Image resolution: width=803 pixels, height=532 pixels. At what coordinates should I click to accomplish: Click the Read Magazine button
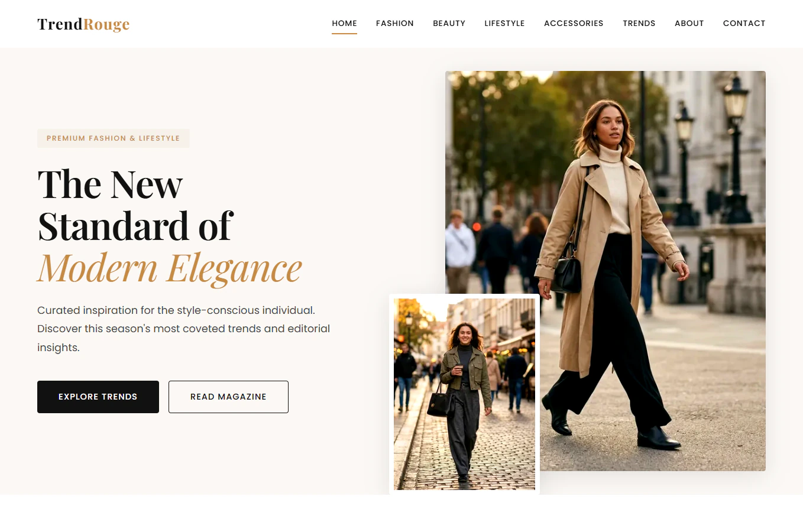(x=228, y=397)
